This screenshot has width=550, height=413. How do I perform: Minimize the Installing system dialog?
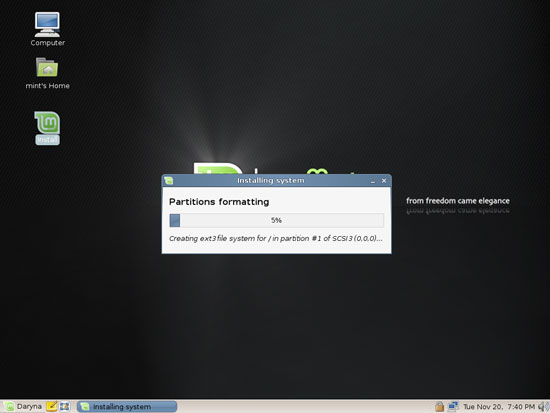(373, 181)
